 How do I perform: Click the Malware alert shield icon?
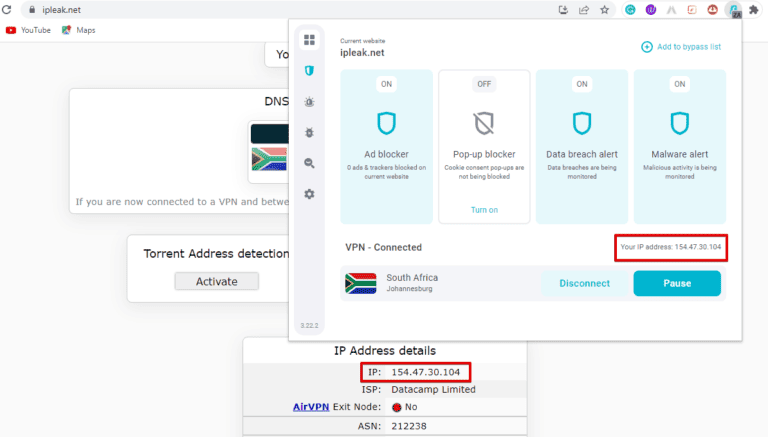pos(680,123)
